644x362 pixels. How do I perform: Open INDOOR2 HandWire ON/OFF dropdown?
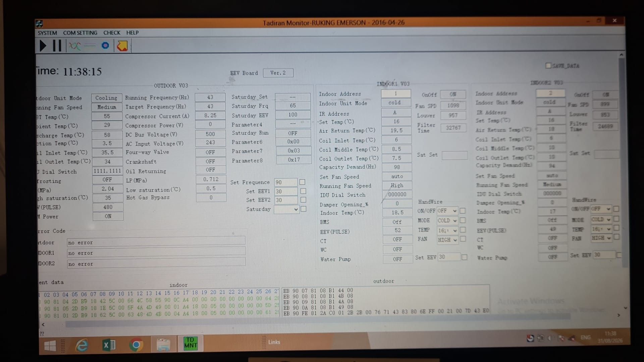pyautogui.click(x=601, y=209)
